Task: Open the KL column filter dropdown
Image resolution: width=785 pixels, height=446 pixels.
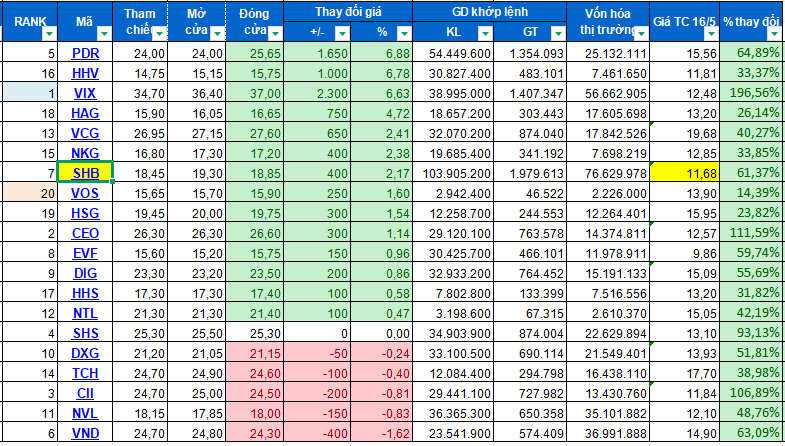Action: (485, 34)
